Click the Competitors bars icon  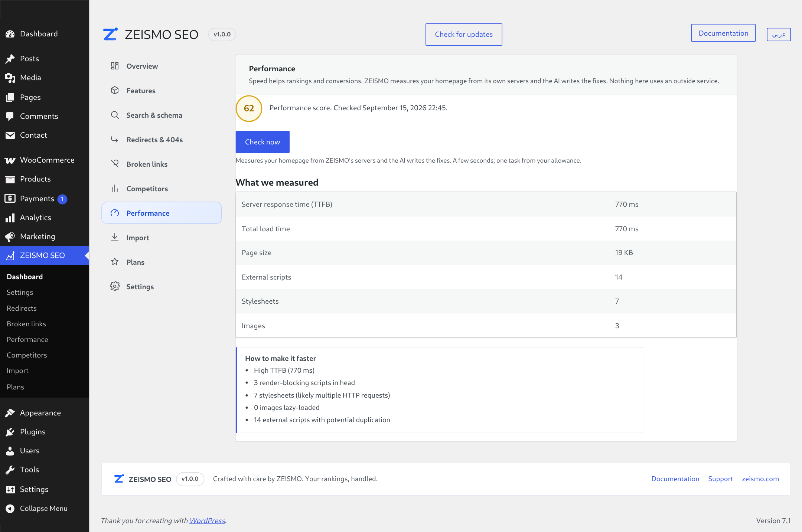click(115, 188)
